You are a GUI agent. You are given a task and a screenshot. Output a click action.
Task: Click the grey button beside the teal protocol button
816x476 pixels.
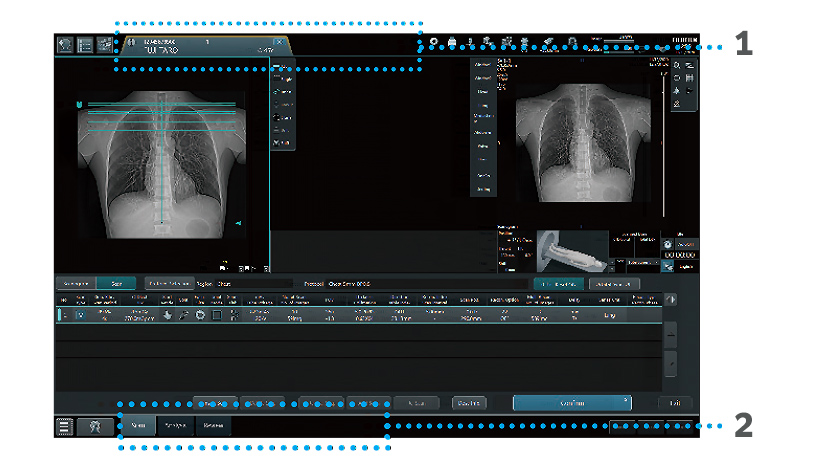pos(614,284)
